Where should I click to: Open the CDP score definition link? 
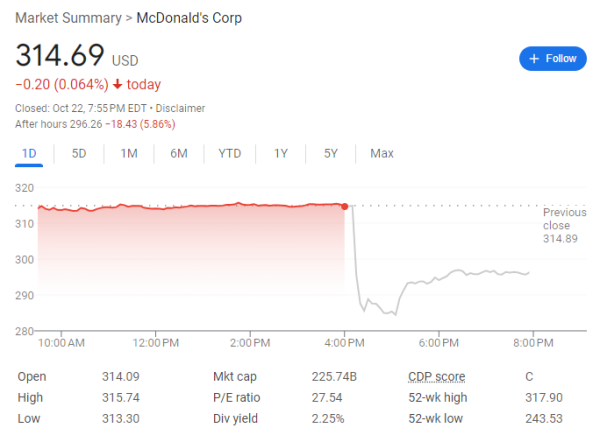(x=437, y=377)
